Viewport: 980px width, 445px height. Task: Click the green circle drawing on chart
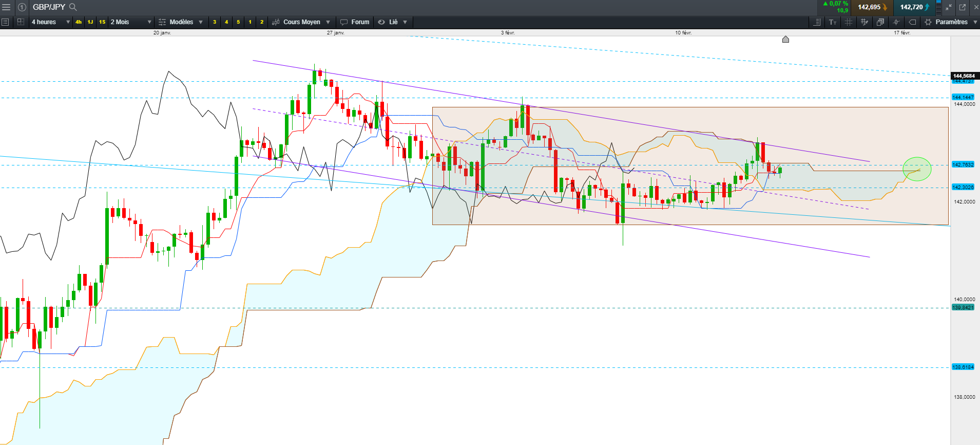click(917, 169)
